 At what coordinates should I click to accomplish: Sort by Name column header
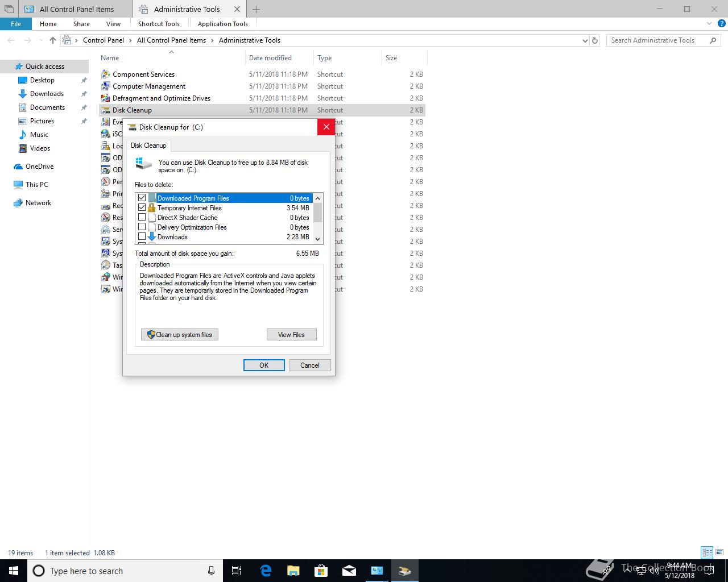[110, 58]
